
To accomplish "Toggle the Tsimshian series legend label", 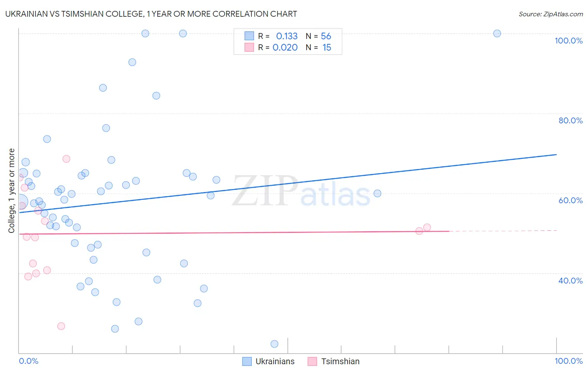I will coord(340,361).
